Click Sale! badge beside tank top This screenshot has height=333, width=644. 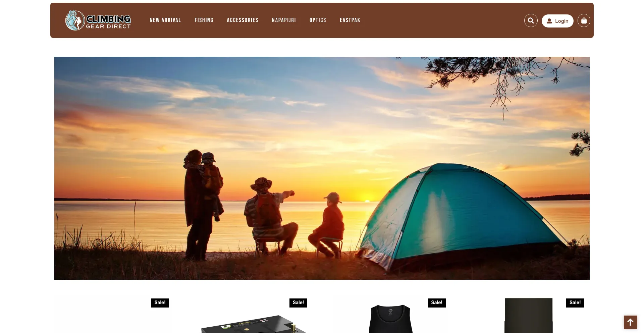(437, 303)
